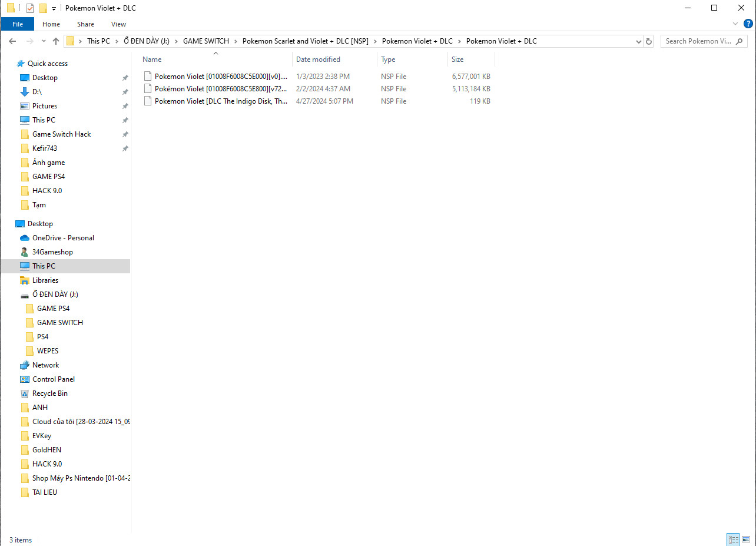This screenshot has width=756, height=546.
Task: Open the pinned This PC under Quick access
Action: pos(44,120)
